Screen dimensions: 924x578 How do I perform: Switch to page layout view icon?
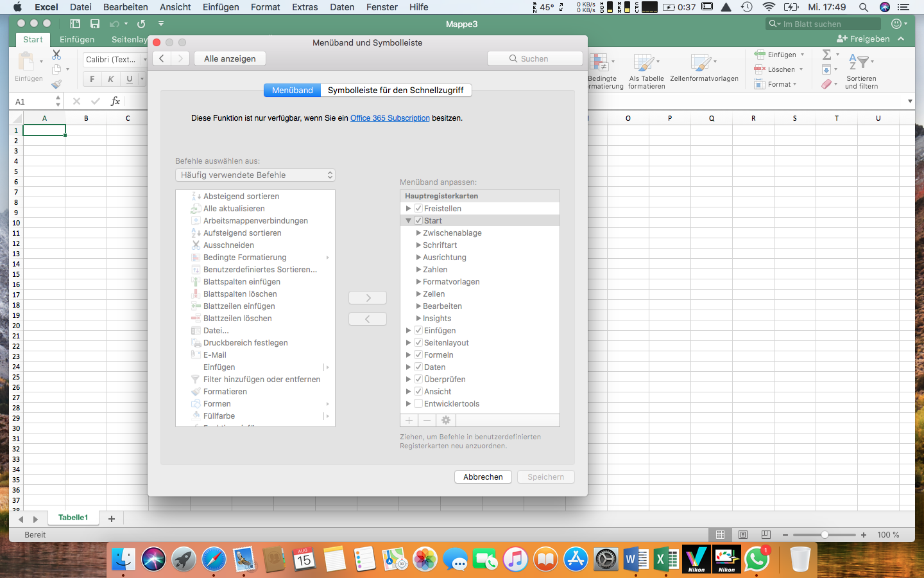[x=743, y=534]
